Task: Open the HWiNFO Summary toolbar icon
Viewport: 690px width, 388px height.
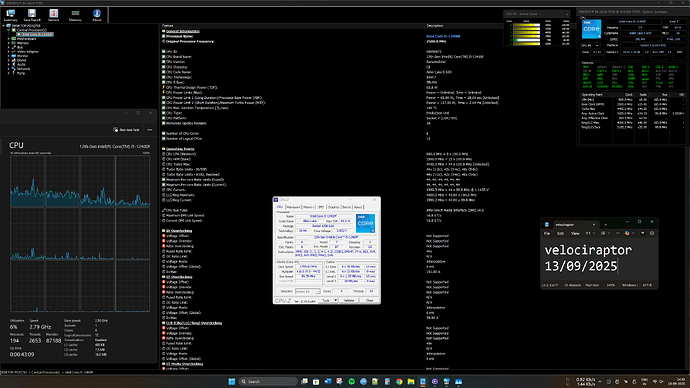Action: click(11, 15)
